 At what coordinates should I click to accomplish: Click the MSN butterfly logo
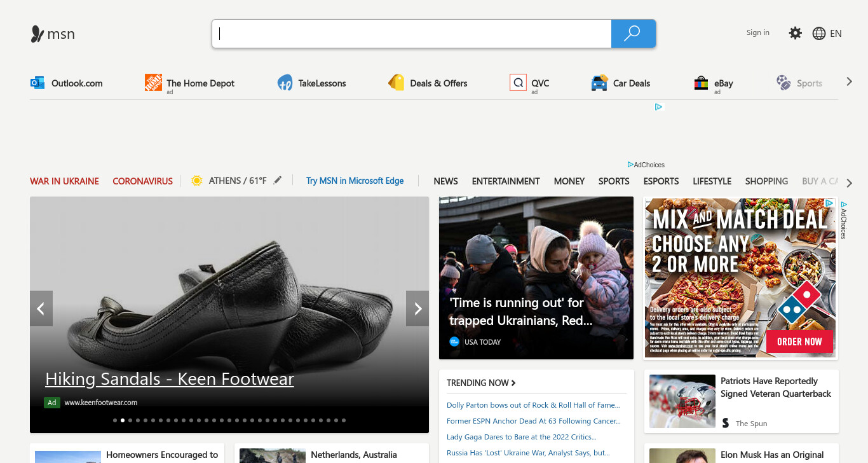tap(37, 34)
